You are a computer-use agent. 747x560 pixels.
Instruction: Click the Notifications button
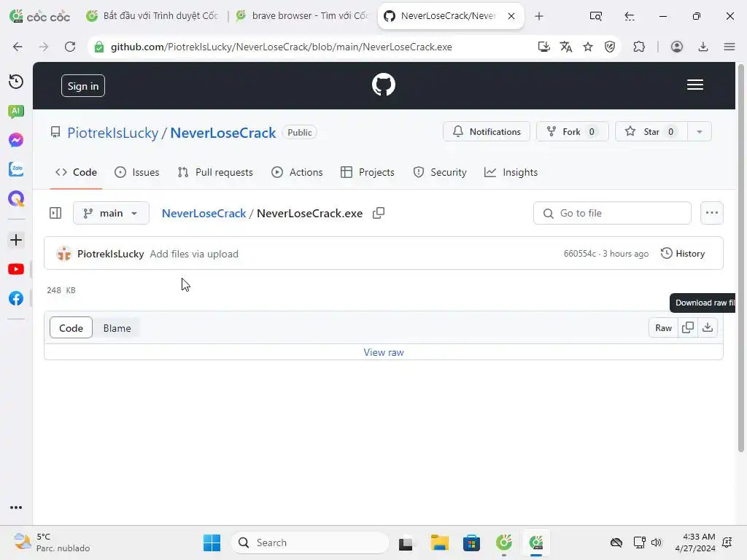(487, 132)
